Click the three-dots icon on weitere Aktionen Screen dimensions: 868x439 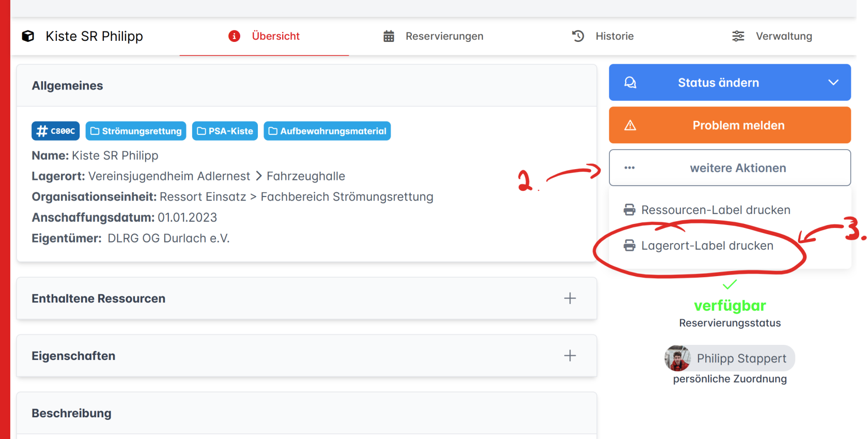click(x=629, y=168)
